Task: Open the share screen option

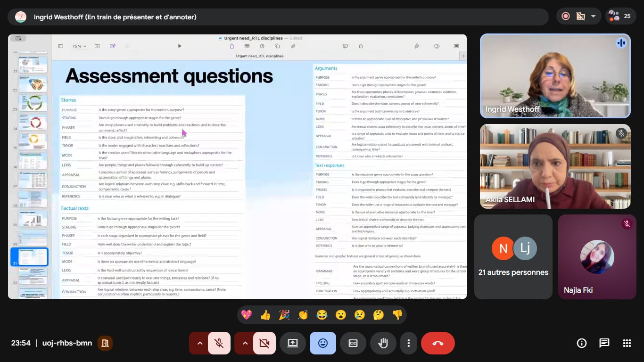Action: coord(293,343)
